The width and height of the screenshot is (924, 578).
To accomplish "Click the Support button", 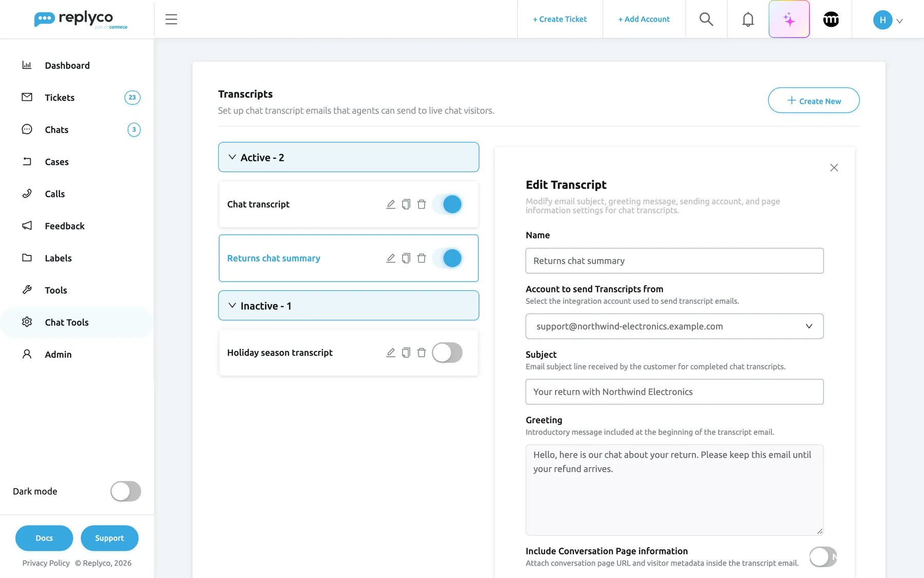I will click(109, 538).
